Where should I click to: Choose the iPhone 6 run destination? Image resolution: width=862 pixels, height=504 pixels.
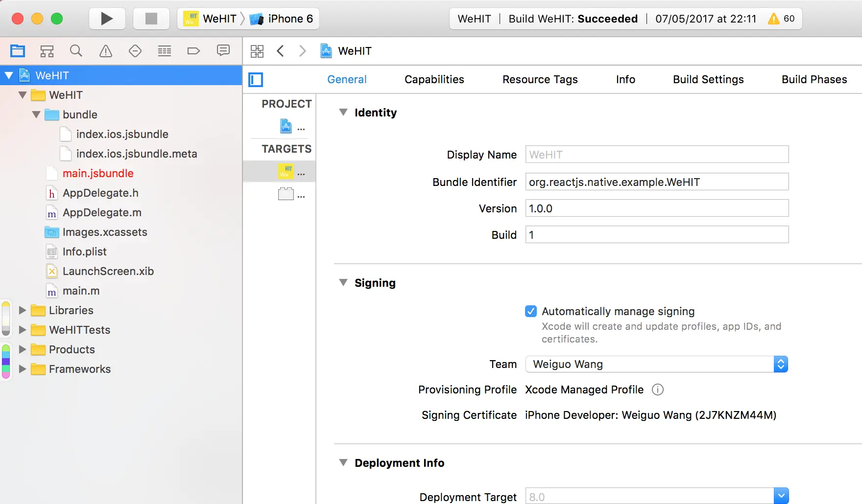(282, 19)
